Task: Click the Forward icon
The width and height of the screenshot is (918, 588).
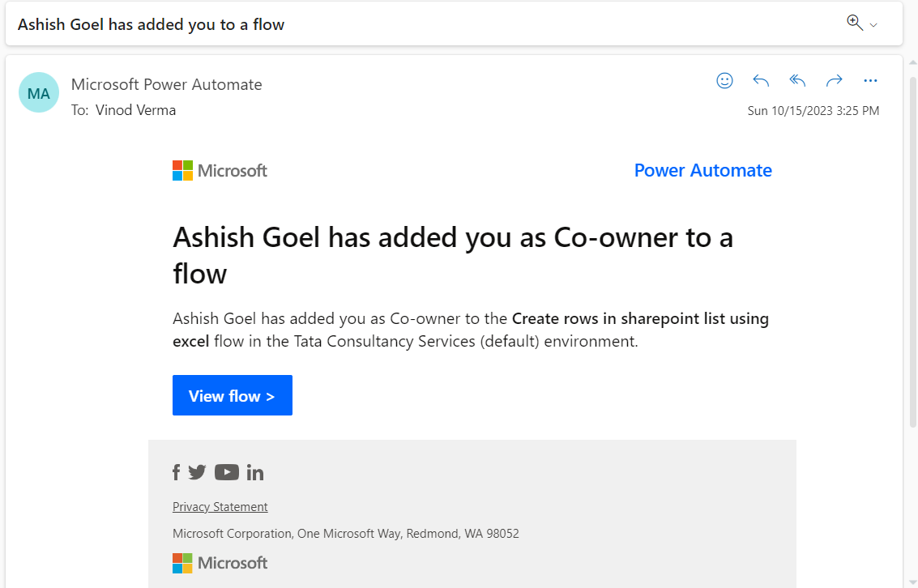Action: pyautogui.click(x=834, y=80)
